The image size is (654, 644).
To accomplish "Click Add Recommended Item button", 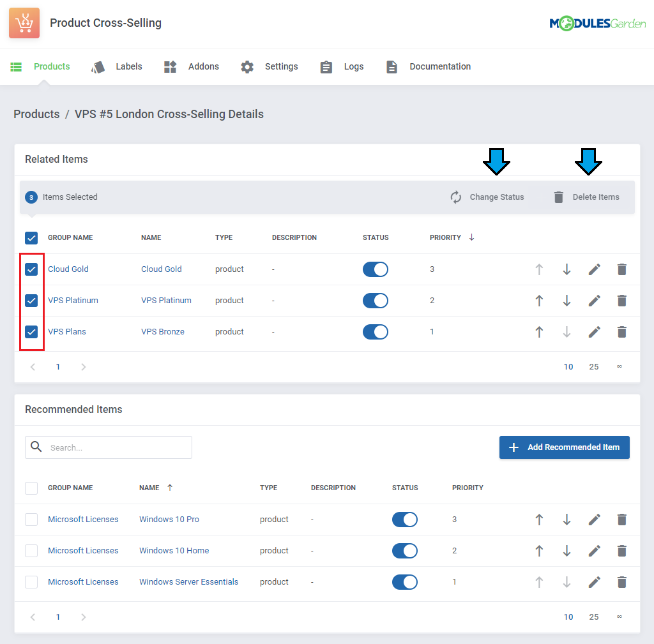I will point(565,447).
